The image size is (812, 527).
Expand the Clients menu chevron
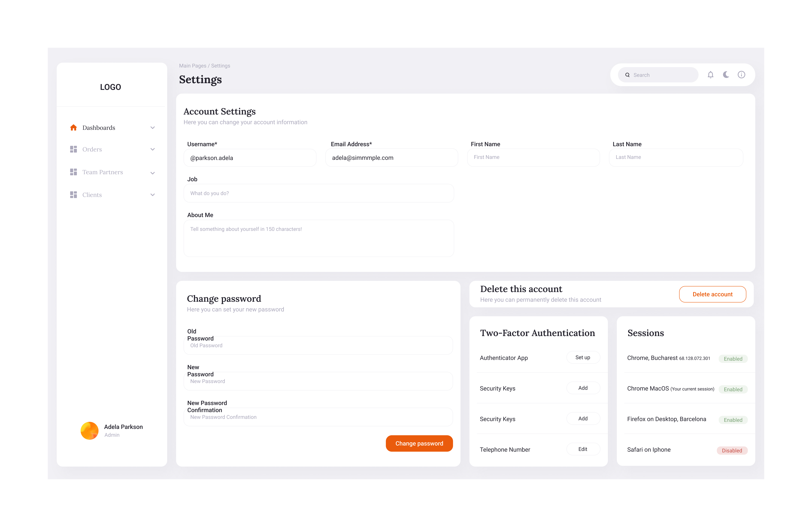coord(152,195)
